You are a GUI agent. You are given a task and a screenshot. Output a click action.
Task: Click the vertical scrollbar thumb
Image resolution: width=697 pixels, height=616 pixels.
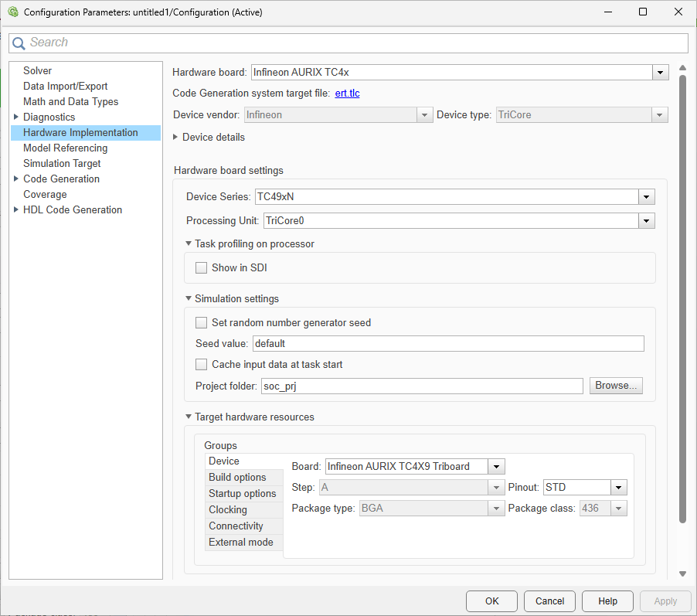(682, 299)
